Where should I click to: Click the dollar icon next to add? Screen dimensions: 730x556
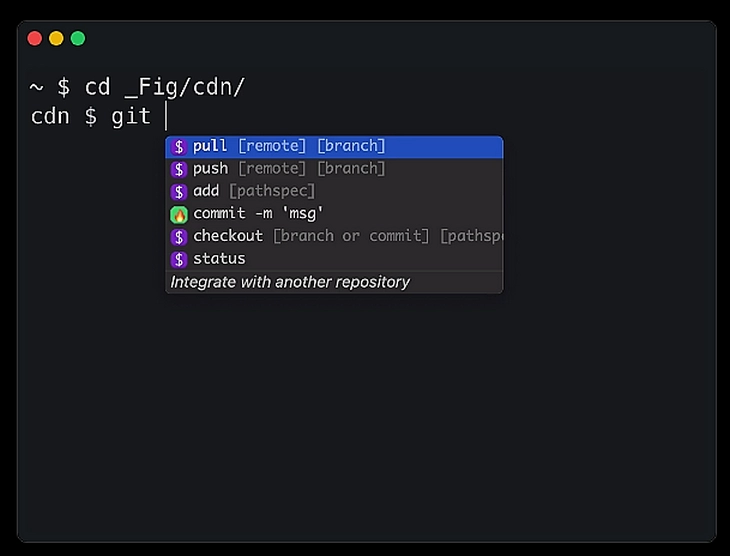179,191
